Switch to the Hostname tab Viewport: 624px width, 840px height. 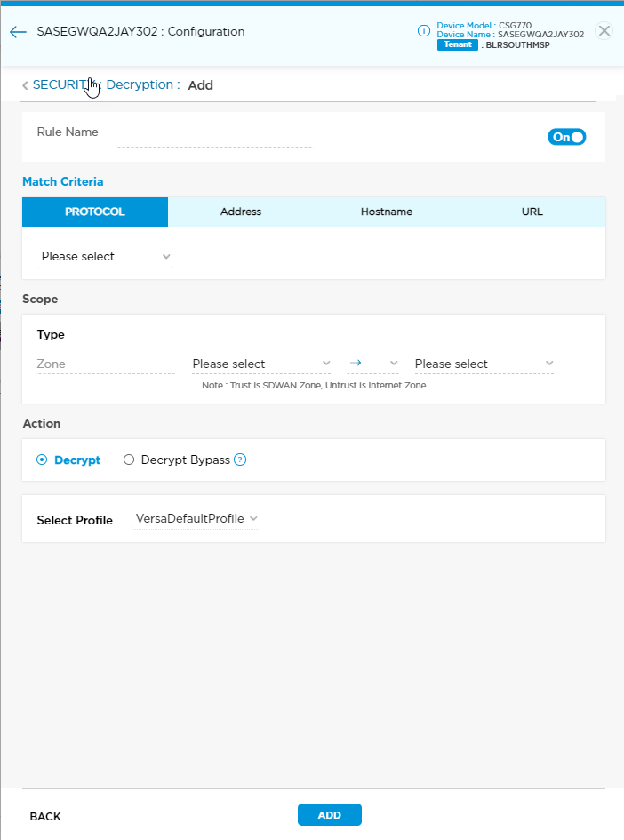(x=386, y=212)
